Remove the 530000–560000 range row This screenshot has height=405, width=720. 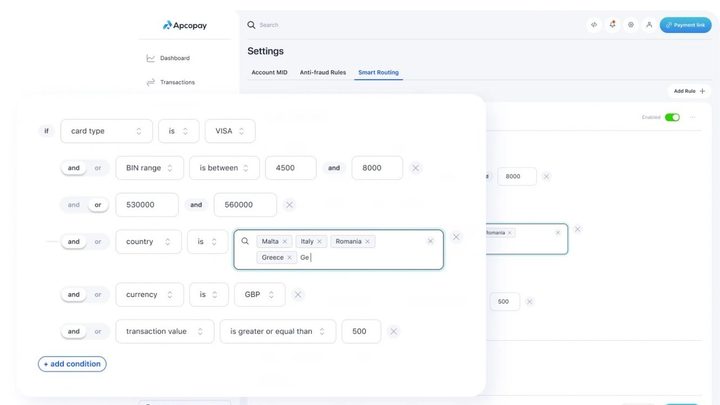289,205
